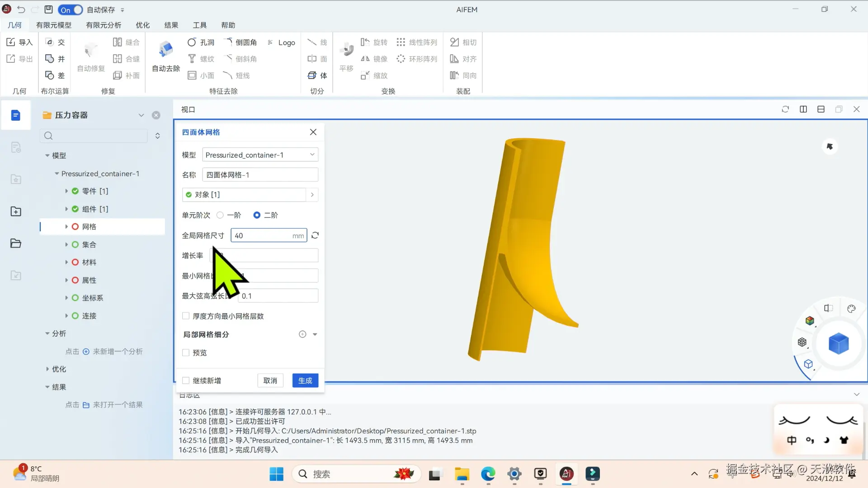Expand the 网格 mesh tree node

point(66,227)
